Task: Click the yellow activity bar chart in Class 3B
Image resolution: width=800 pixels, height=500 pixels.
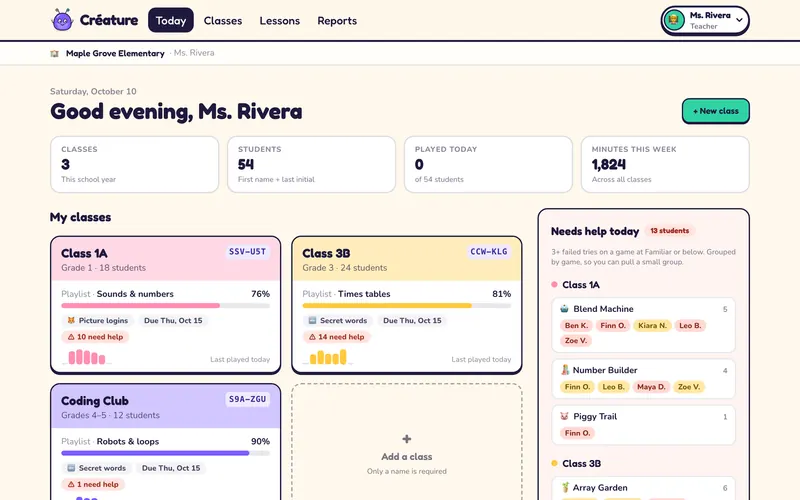Action: 328,357
